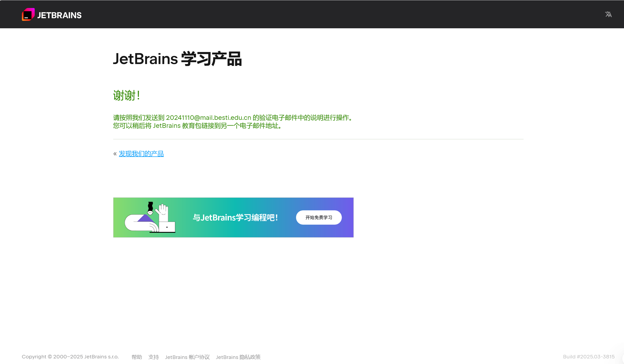The image size is (624, 364).
Task: Open the 帮助 footer link
Action: 136,357
